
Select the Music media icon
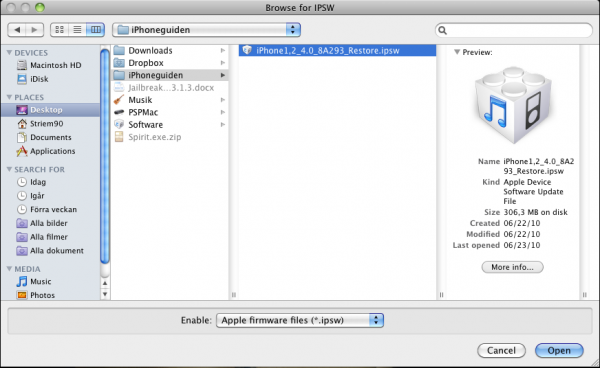(x=22, y=282)
